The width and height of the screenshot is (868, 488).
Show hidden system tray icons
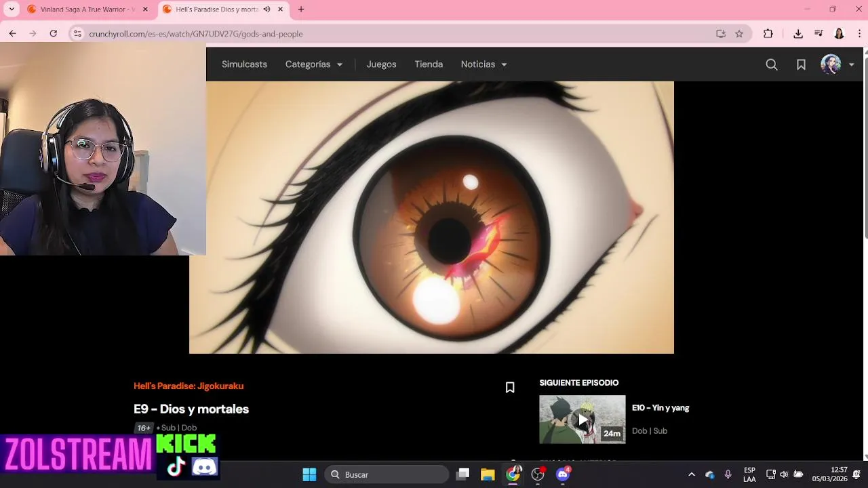pyautogui.click(x=691, y=474)
